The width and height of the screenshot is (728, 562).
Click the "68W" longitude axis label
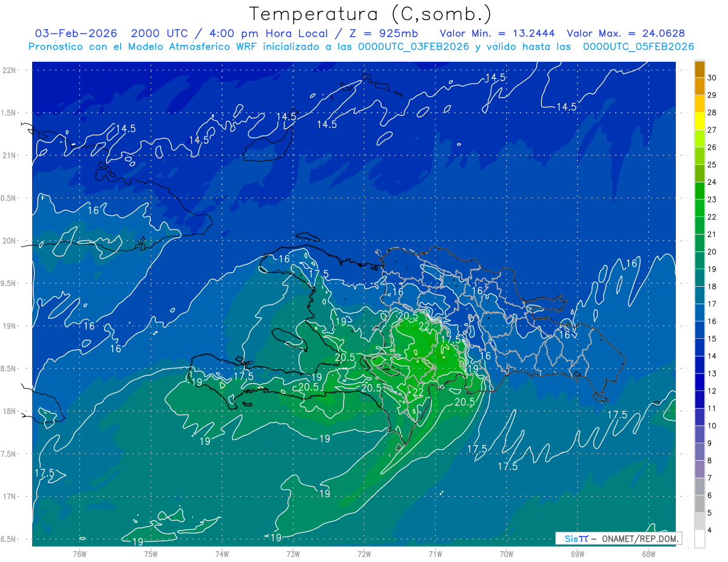[x=649, y=554]
